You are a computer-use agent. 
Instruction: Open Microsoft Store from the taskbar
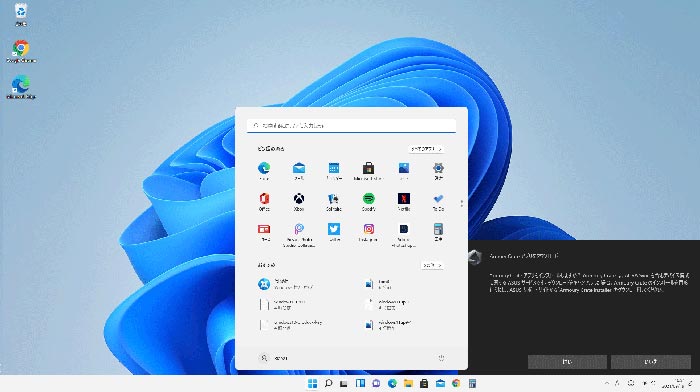(x=424, y=384)
